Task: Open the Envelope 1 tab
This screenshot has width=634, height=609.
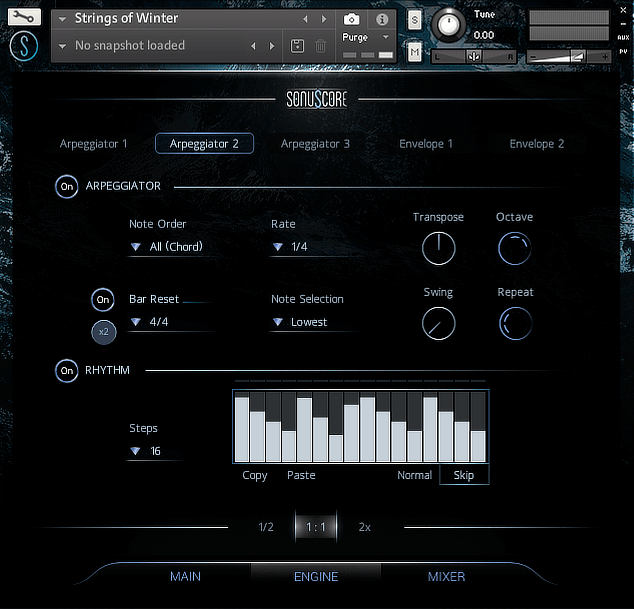Action: coord(426,144)
